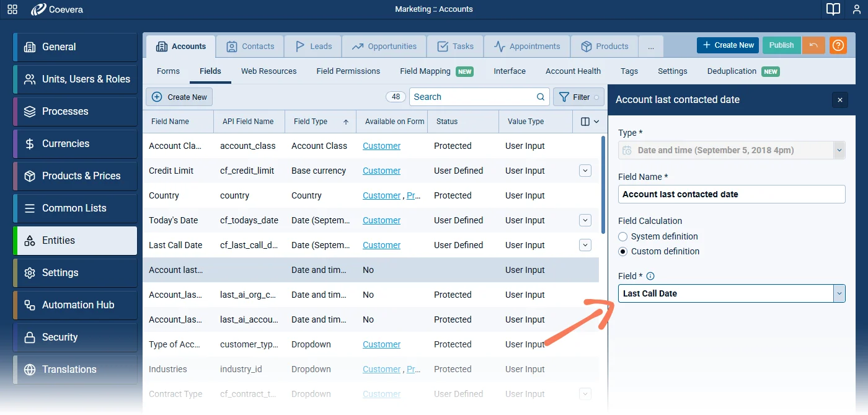Select the System definition radio button
The image size is (868, 415).
pyautogui.click(x=623, y=236)
